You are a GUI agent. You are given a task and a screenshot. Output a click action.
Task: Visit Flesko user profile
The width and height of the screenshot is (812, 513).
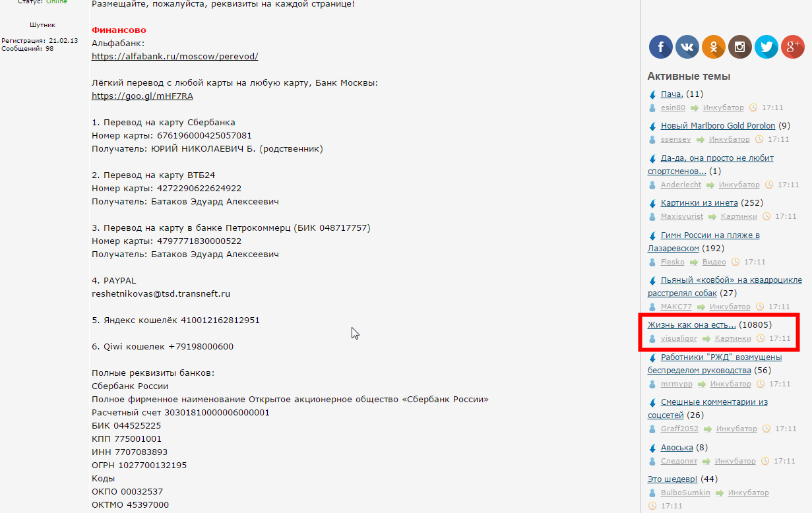click(x=673, y=262)
